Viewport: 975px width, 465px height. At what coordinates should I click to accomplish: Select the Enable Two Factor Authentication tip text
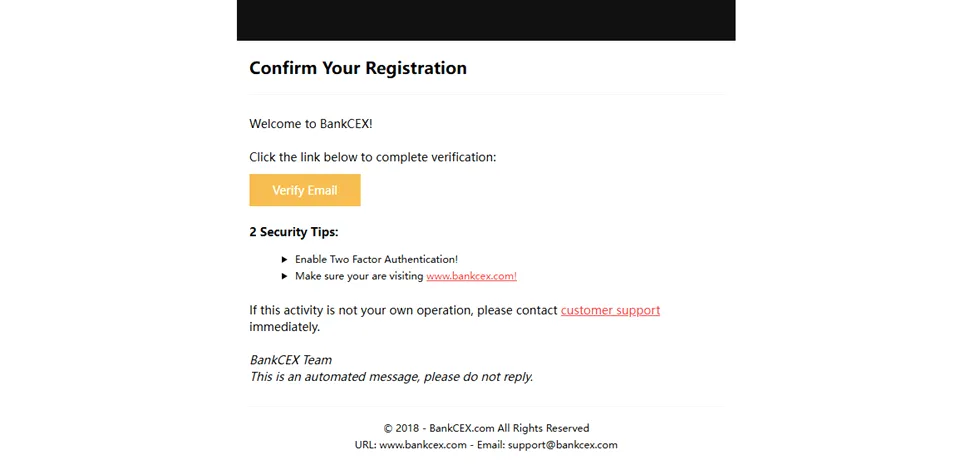376,259
